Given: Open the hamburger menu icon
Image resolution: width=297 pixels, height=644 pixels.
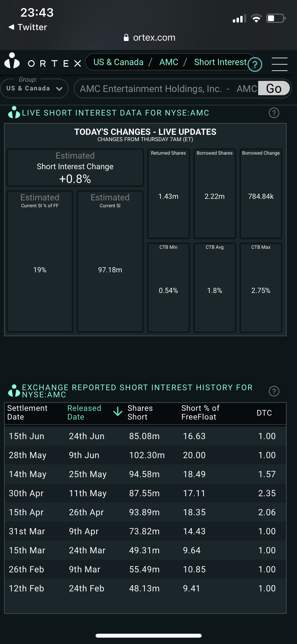Looking at the screenshot, I should pos(279,64).
